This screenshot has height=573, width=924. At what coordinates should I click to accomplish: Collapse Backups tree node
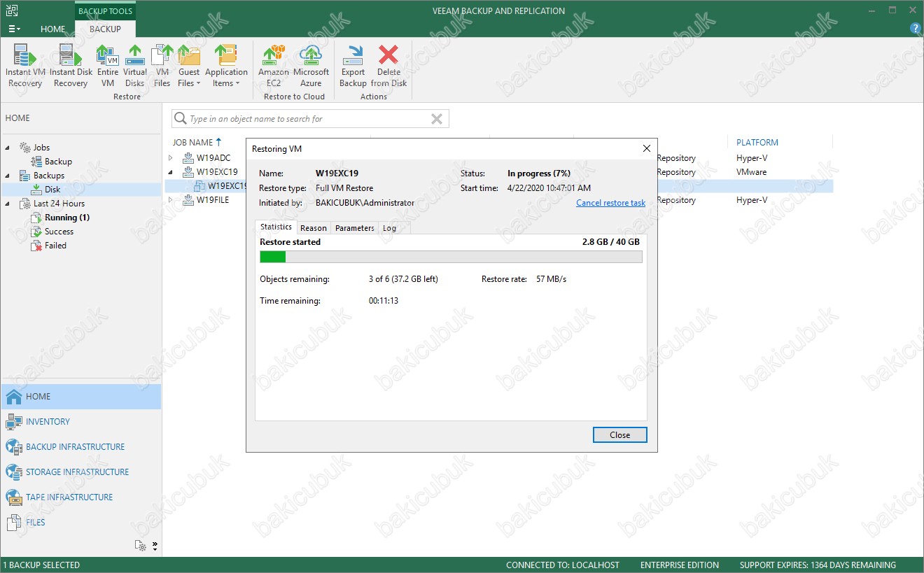(8, 176)
